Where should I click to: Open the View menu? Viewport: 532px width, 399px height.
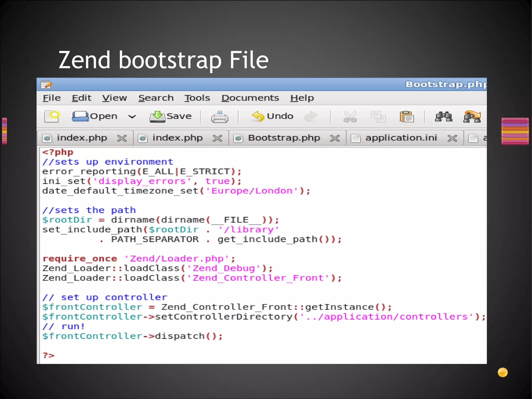(115, 98)
